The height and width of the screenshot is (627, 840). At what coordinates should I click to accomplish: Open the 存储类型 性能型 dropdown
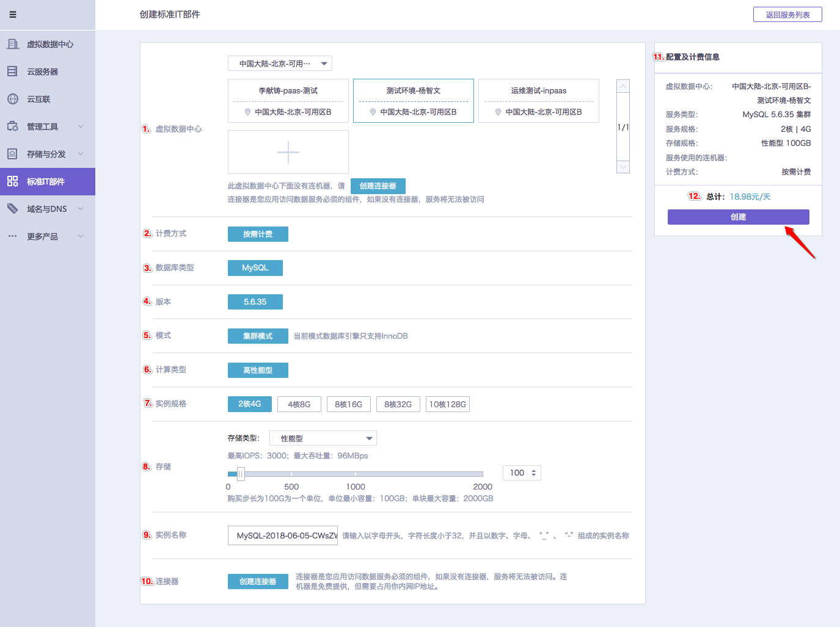(323, 438)
